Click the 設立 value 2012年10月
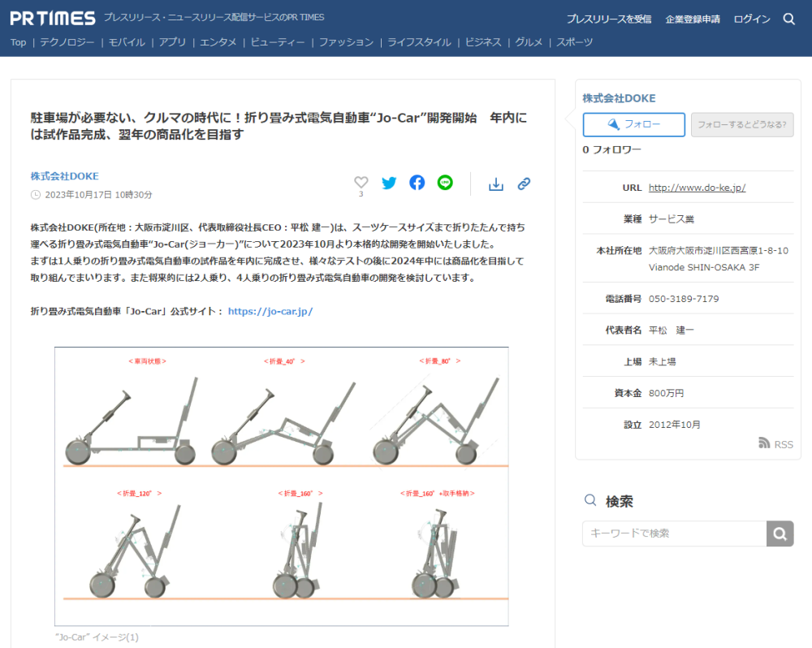The width and height of the screenshot is (812, 648). 674,425
